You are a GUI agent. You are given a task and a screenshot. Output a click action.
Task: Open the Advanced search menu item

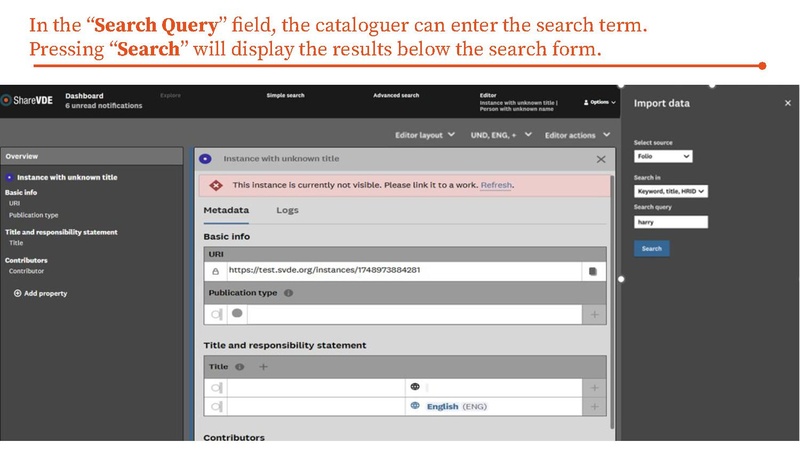pyautogui.click(x=396, y=96)
